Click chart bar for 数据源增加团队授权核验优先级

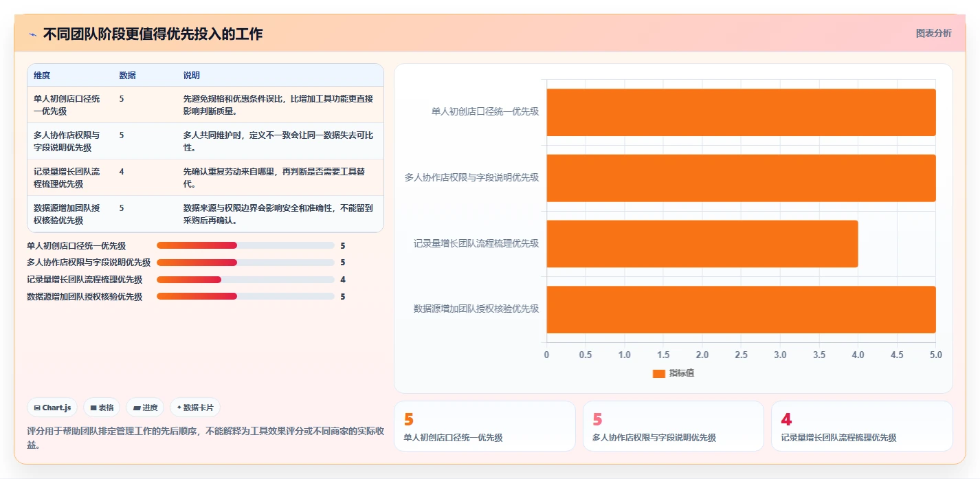(741, 309)
